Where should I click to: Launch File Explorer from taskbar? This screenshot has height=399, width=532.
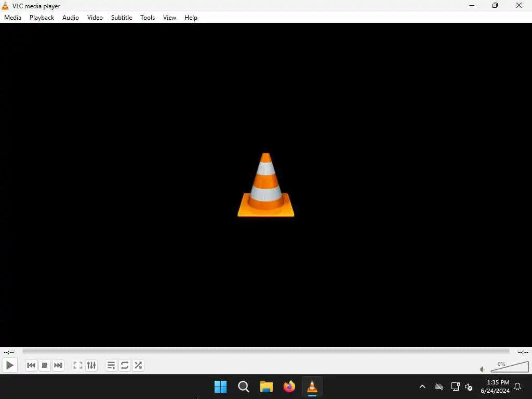(267, 387)
